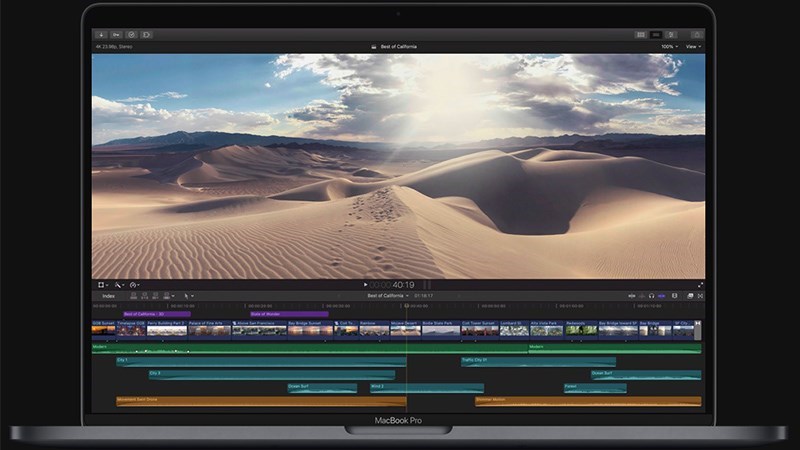Viewport: 800px width, 450px height.
Task: Open the 100% viewer zoom dropdown
Action: 669,46
